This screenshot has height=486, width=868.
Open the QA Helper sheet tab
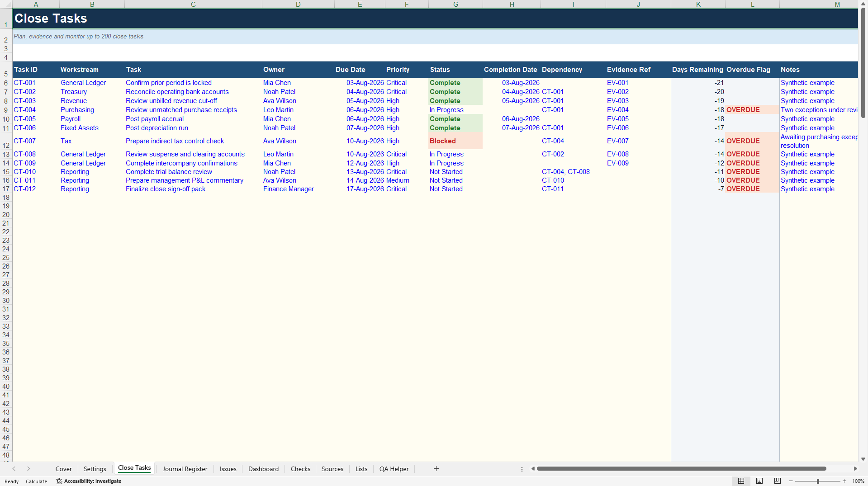tap(394, 469)
